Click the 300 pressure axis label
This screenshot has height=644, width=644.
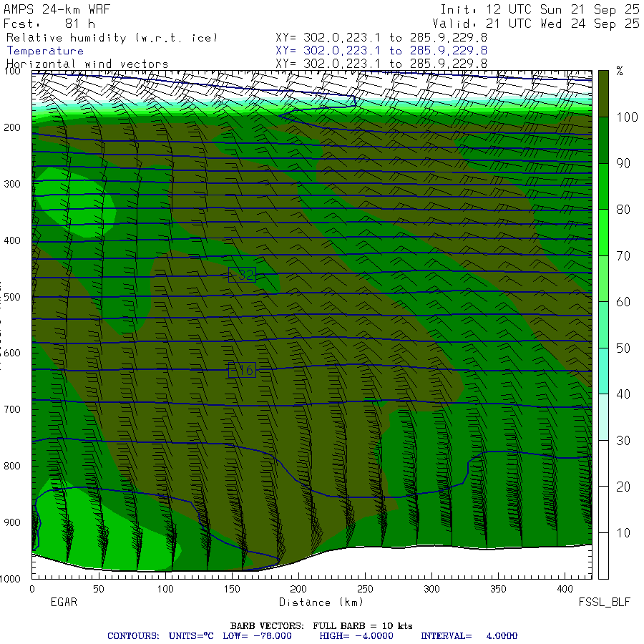click(x=12, y=184)
